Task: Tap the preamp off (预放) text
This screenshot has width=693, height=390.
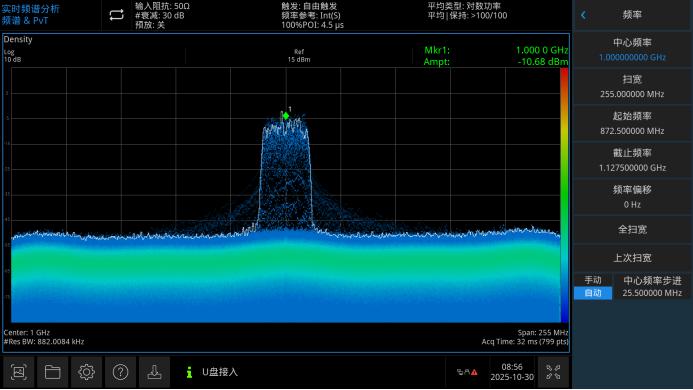Action: coord(150,25)
